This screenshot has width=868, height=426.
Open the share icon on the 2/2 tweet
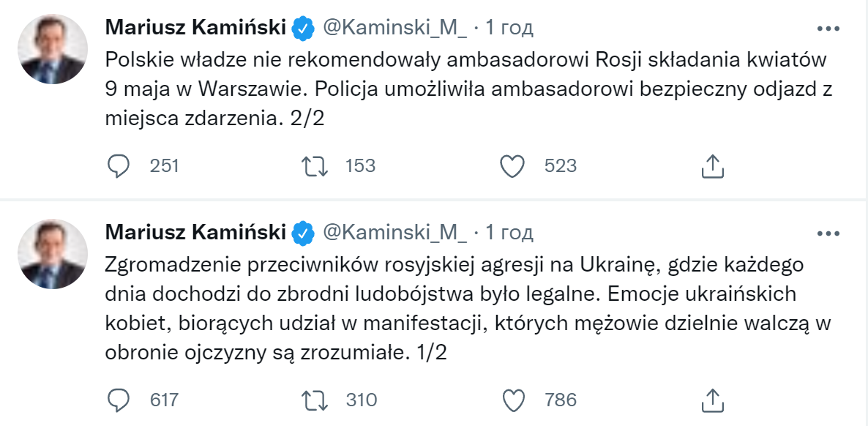coord(712,165)
